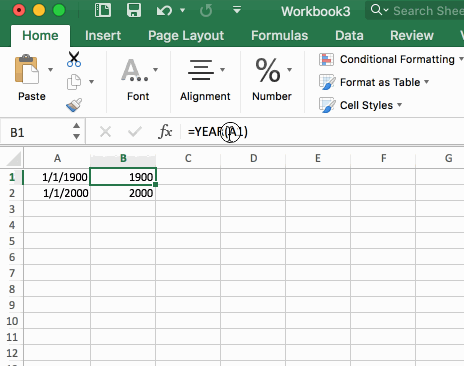Viewport: 464px width, 366px height.
Task: Select column F header
Action: [x=383, y=158]
